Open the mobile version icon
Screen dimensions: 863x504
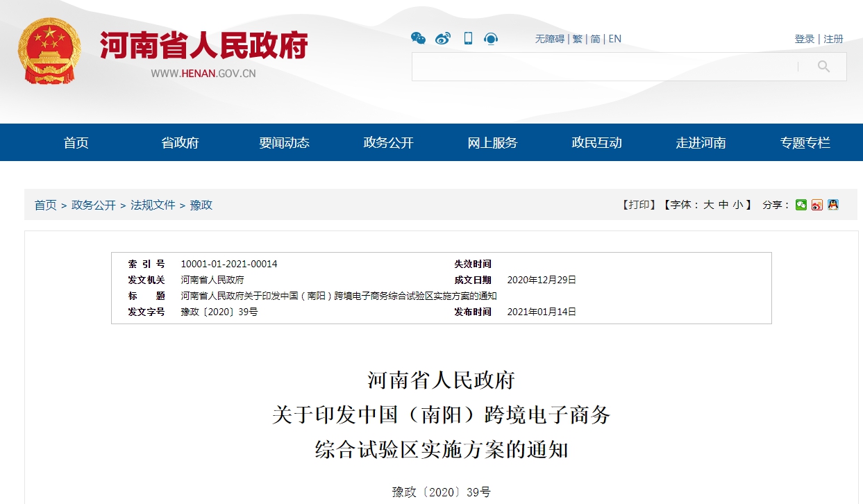point(467,39)
